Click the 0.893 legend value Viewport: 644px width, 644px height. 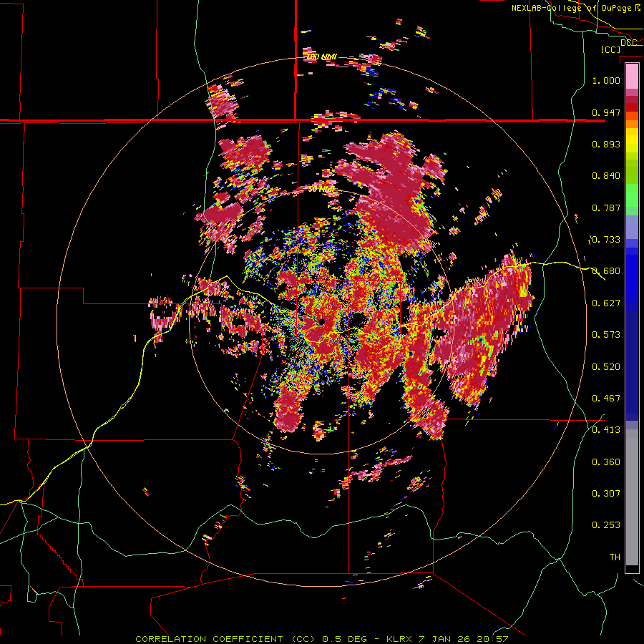[x=606, y=144]
